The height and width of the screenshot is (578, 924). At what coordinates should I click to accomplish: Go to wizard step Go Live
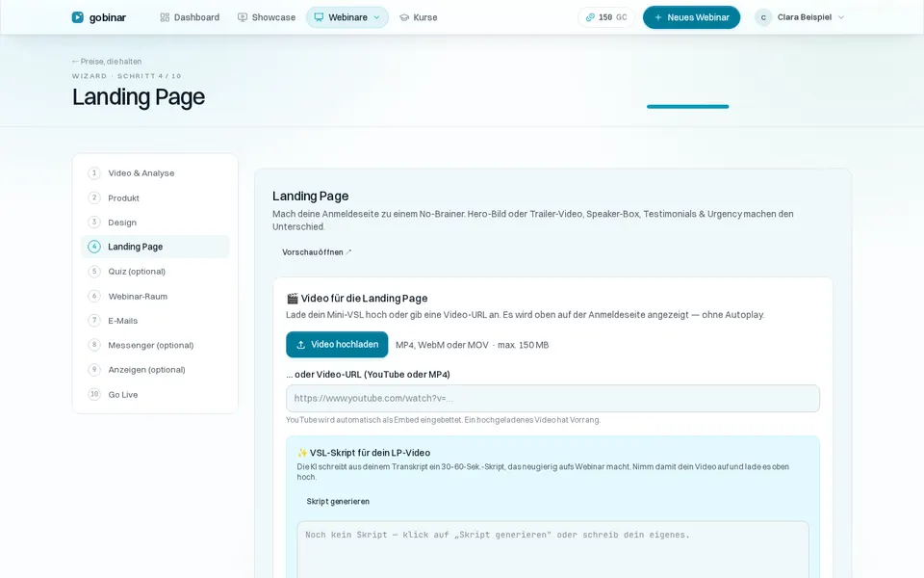155,394
